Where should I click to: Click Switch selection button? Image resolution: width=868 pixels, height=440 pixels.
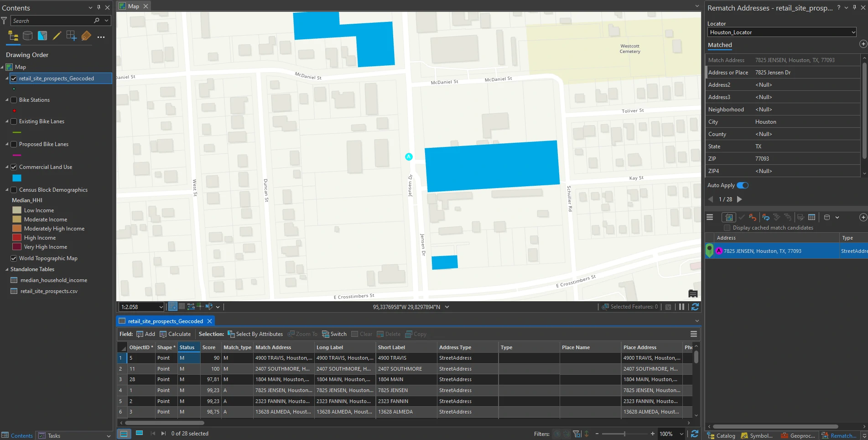coord(334,334)
